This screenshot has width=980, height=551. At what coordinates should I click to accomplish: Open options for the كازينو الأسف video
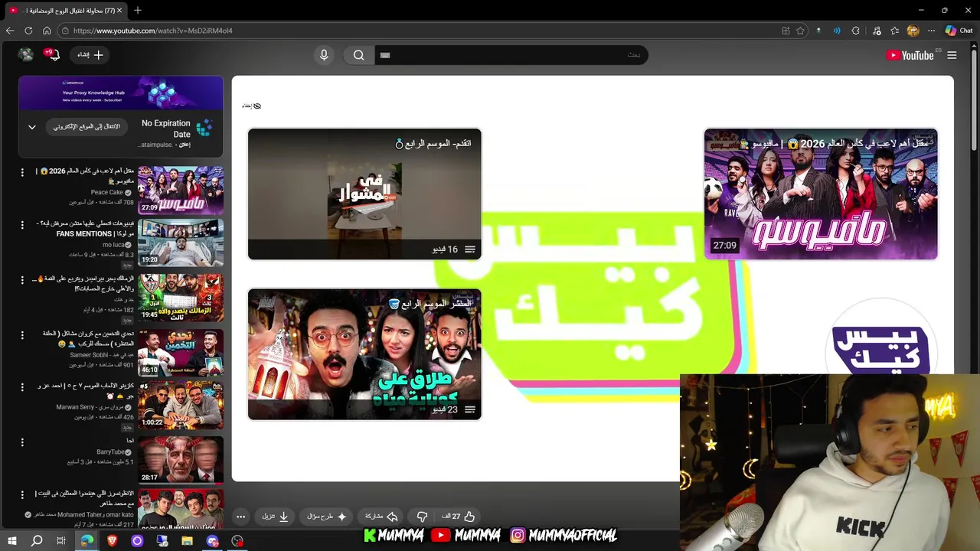coord(22,387)
